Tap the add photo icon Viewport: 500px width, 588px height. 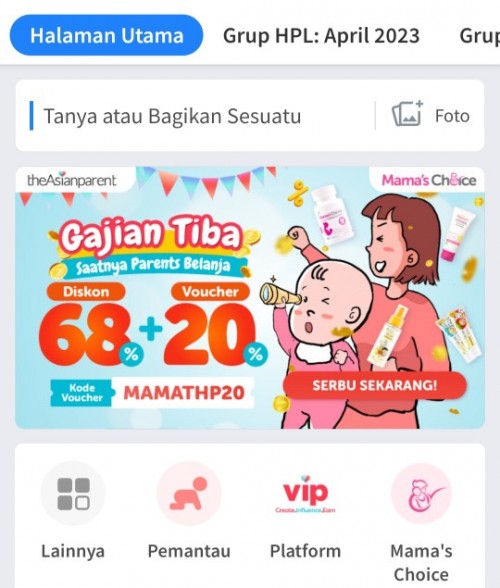tap(408, 114)
